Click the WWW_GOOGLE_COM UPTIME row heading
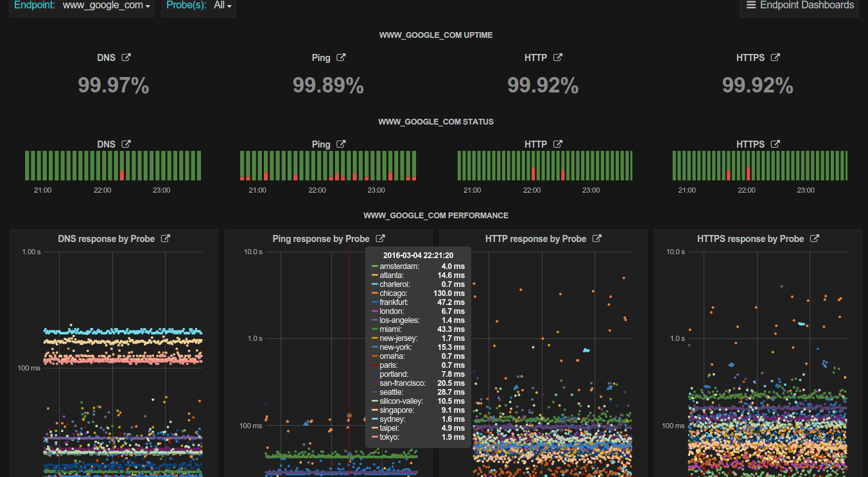This screenshot has width=868, height=477. 435,35
